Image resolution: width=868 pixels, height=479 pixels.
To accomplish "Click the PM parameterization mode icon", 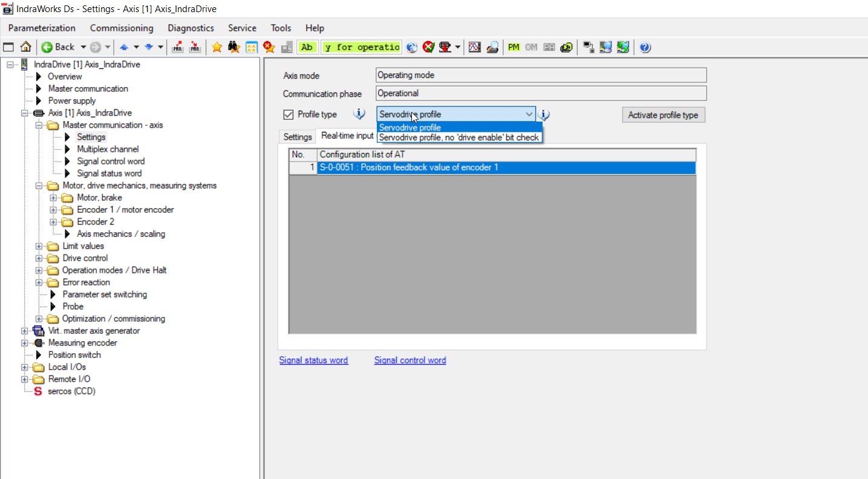I will (514, 47).
